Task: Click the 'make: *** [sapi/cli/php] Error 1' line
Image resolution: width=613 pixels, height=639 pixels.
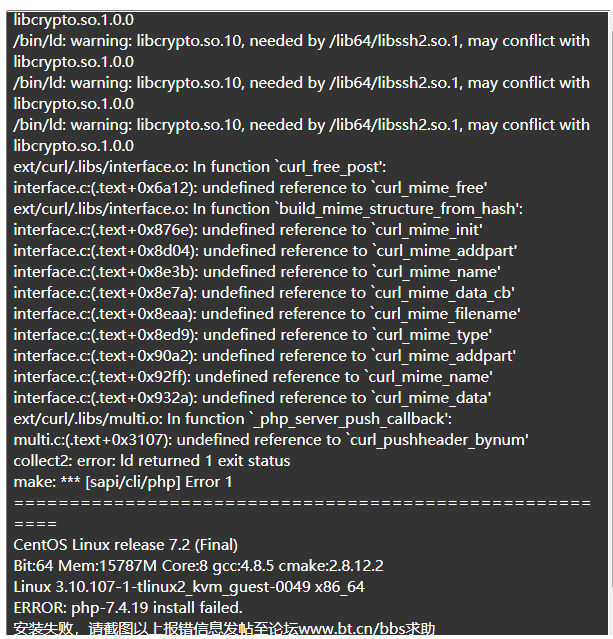Action: (123, 482)
